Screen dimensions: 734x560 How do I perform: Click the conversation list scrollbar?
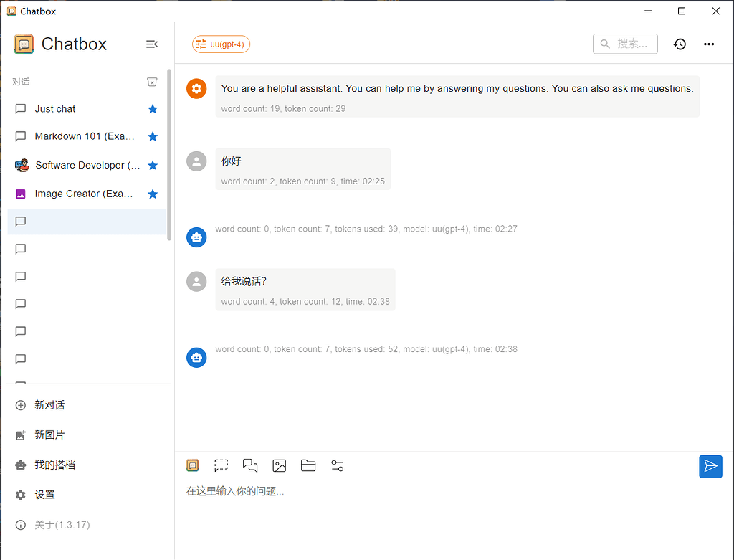169,154
